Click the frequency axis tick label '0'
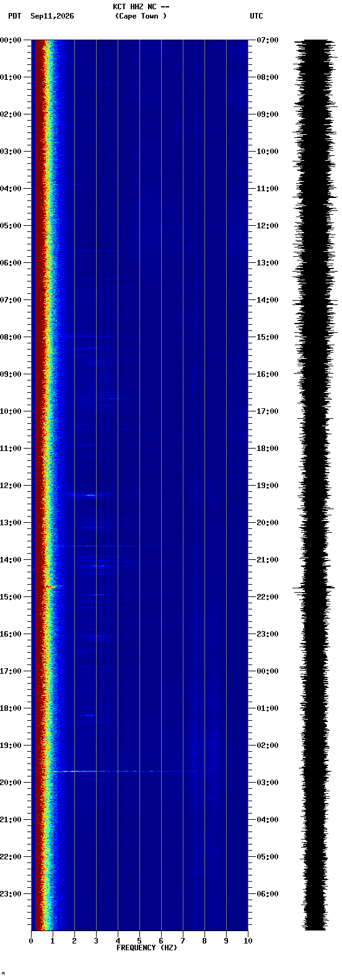 (31, 941)
